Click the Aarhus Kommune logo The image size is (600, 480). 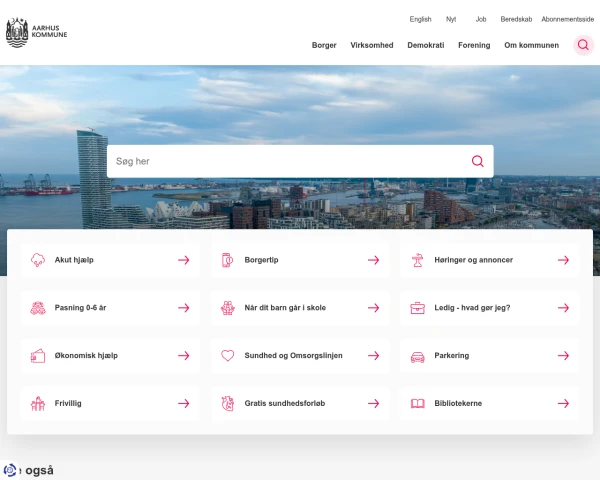36,32
